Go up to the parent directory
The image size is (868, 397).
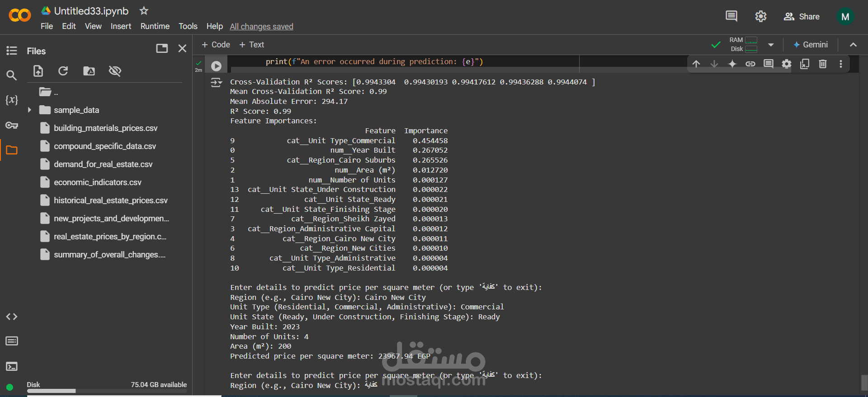tap(48, 92)
